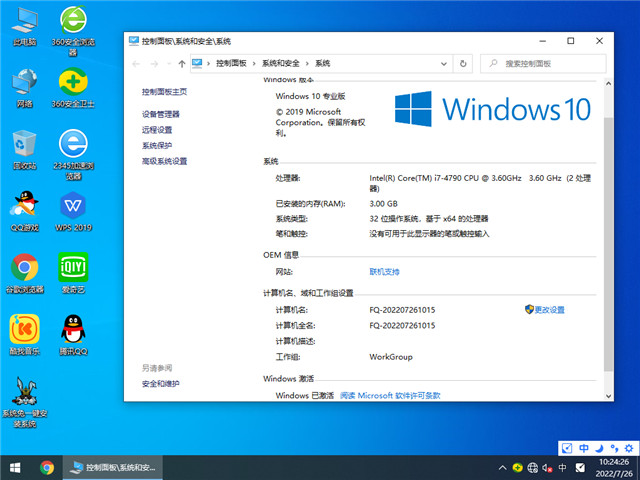Select 控制面板 in the address breadcrumb
Image resolution: width=640 pixels, height=480 pixels.
231,63
